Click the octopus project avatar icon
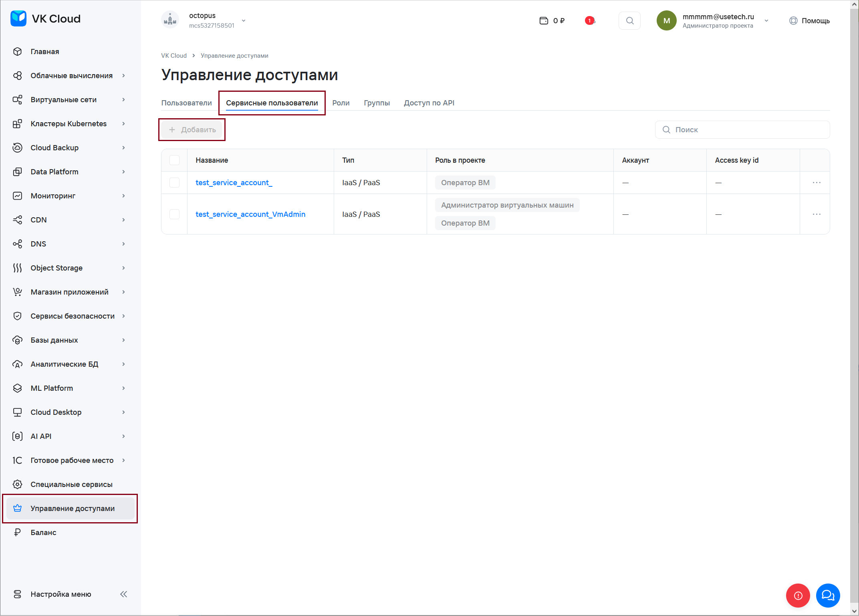This screenshot has height=616, width=859. coord(170,20)
